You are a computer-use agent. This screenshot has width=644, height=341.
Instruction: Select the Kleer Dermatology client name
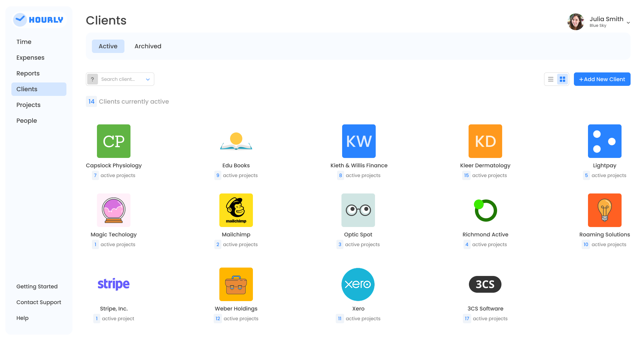tap(485, 166)
